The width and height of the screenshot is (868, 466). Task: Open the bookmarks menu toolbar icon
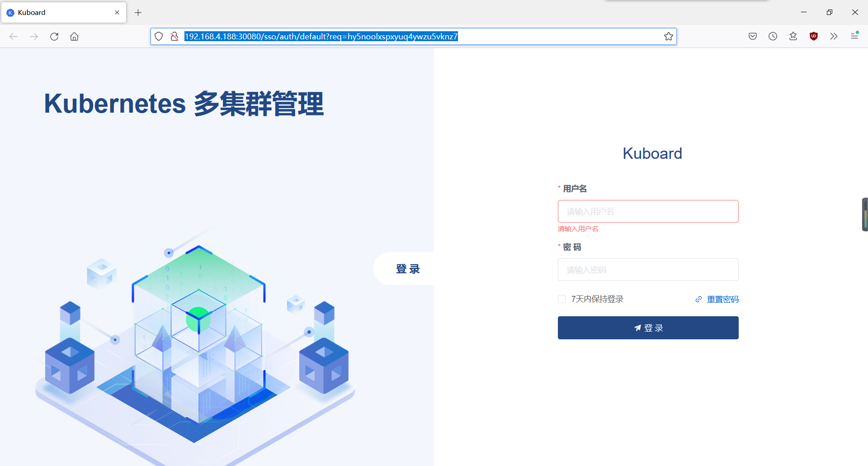[793, 37]
